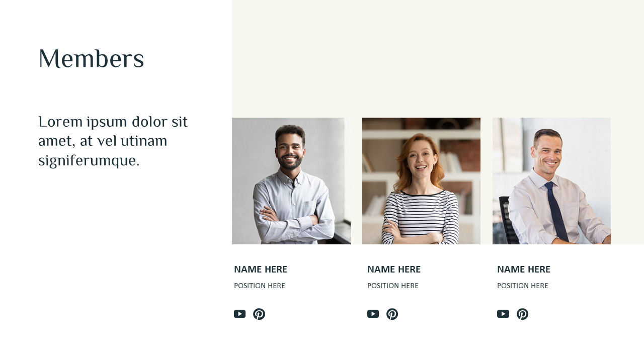Select the third member's Pinterest icon
The width and height of the screenshot is (644, 362).
523,314
